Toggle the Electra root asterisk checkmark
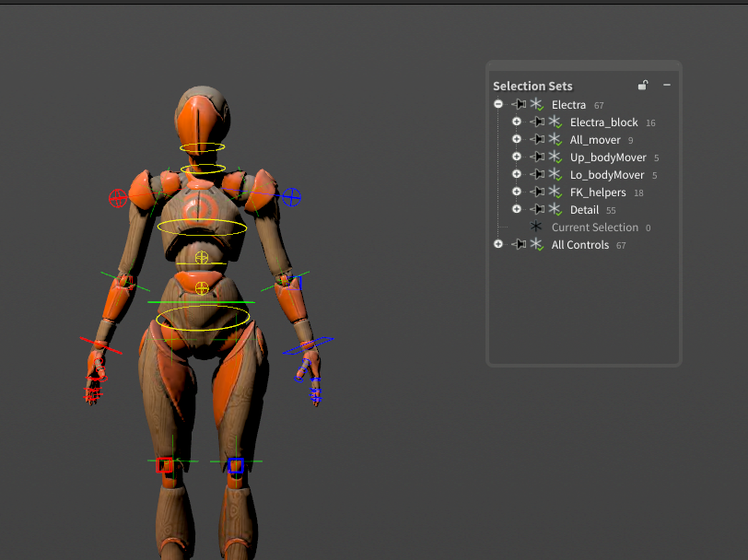 coord(536,105)
